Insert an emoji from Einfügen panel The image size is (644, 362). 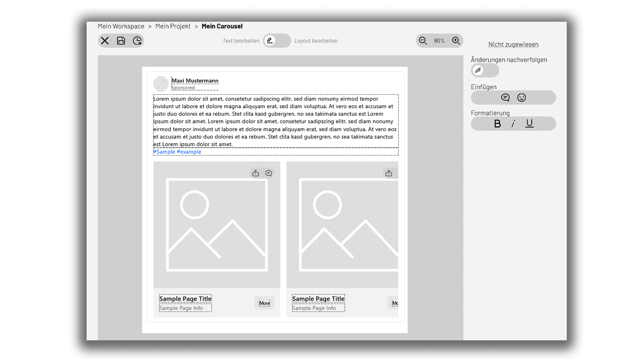[521, 97]
